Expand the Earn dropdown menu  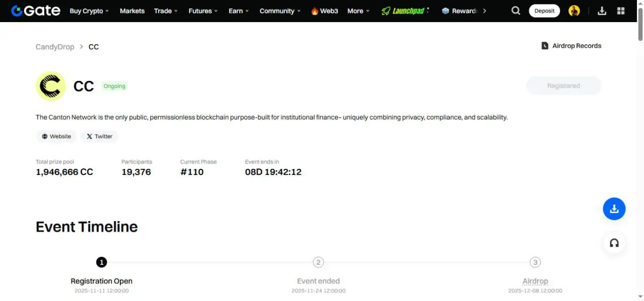pos(239,11)
